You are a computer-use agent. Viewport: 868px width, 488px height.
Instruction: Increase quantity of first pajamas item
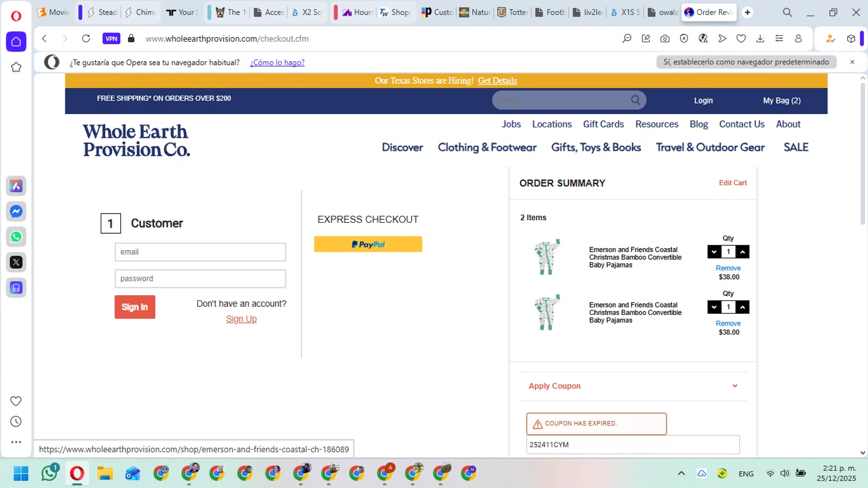click(x=742, y=252)
